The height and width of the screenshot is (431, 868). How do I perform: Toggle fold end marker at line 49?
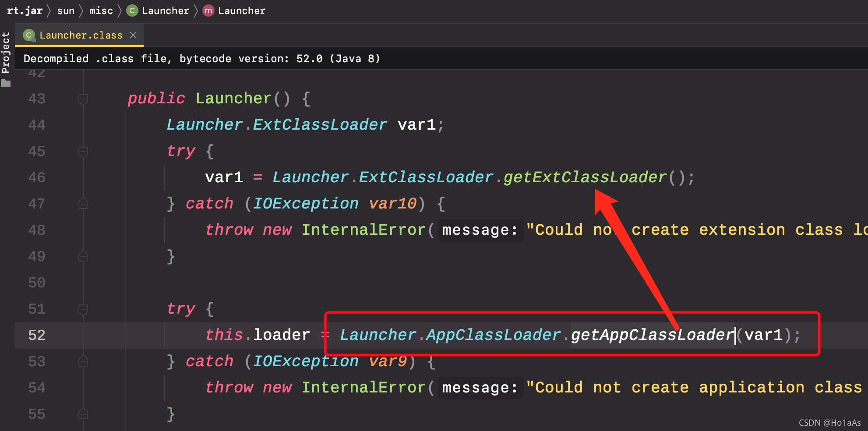83,256
